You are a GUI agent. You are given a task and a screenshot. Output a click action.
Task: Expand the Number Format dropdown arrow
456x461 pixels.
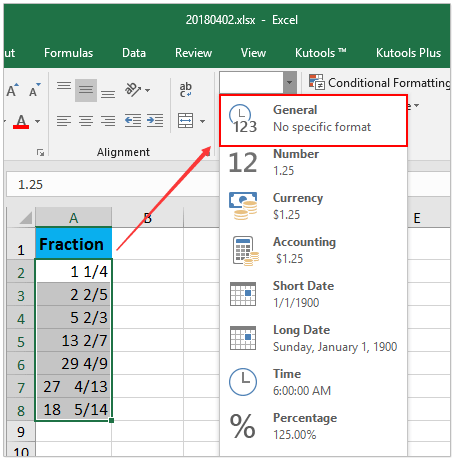coord(290,82)
